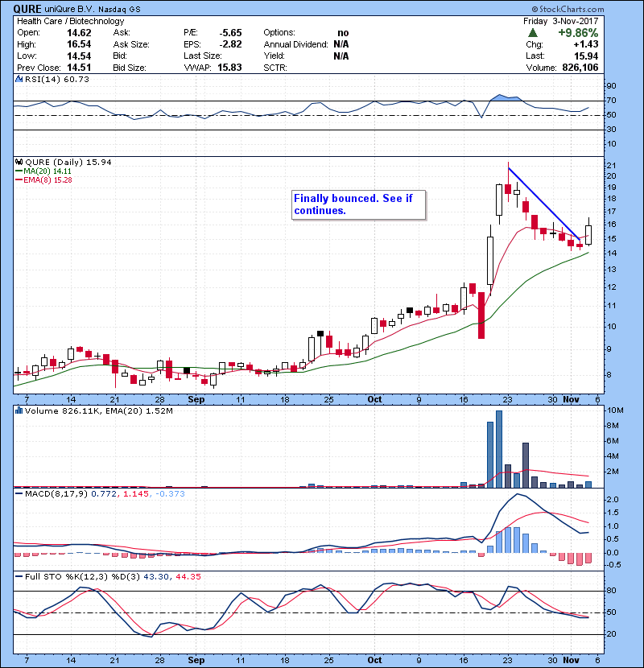Click the EMA(8) 15.28 legend entry
The height and width of the screenshot is (668, 644).
pos(43,179)
